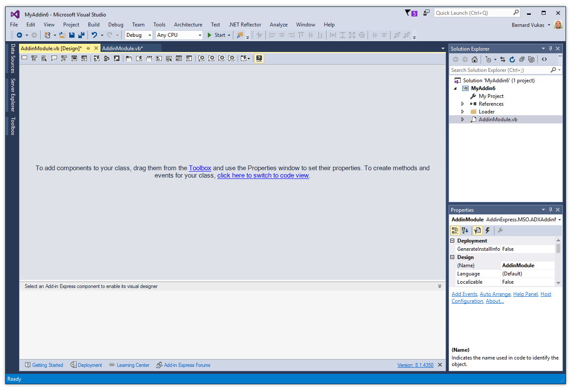Expand the References node
The image size is (572, 392).
[x=462, y=104]
